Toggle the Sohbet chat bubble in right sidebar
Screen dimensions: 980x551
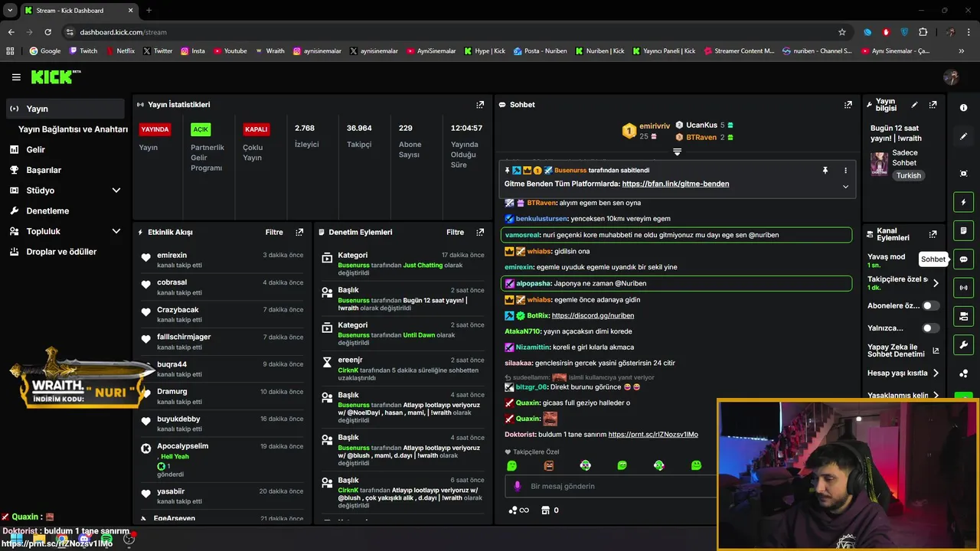click(x=963, y=259)
